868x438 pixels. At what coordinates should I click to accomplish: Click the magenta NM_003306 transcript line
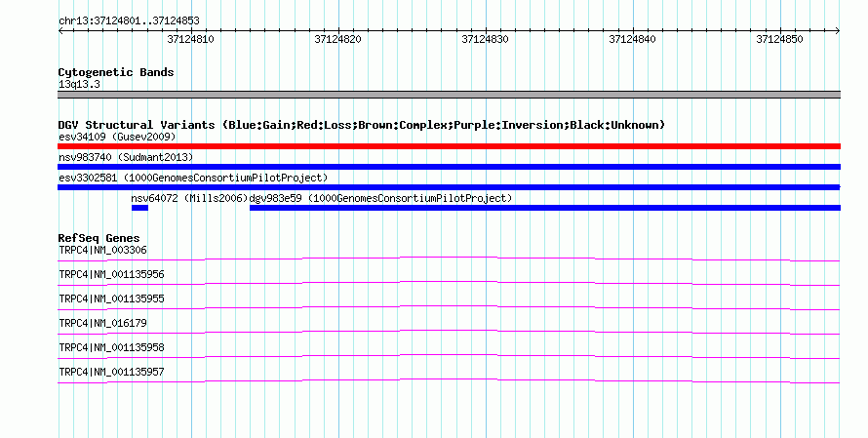[x=449, y=259]
